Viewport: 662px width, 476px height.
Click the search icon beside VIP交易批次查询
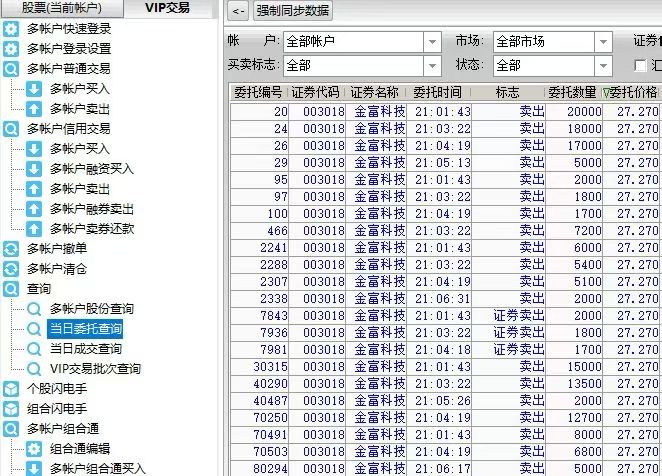click(x=34, y=369)
